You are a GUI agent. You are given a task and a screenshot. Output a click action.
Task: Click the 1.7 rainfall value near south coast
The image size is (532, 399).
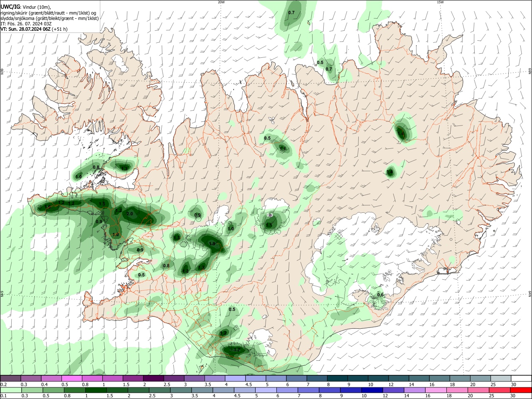coord(236,350)
